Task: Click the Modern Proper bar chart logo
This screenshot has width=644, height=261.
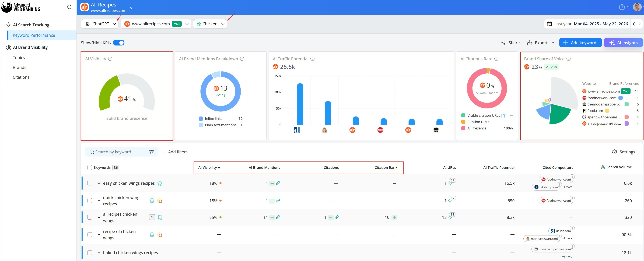Action: click(x=436, y=130)
